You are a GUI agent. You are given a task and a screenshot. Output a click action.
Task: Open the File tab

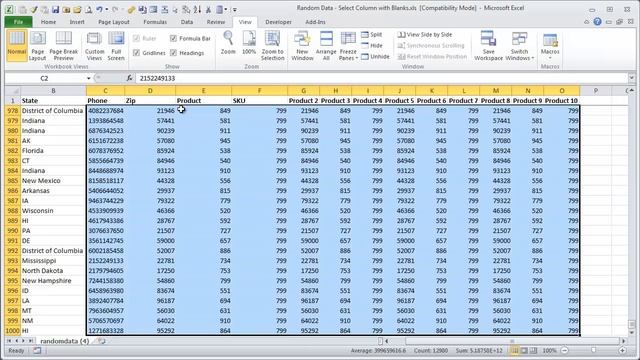[18, 22]
